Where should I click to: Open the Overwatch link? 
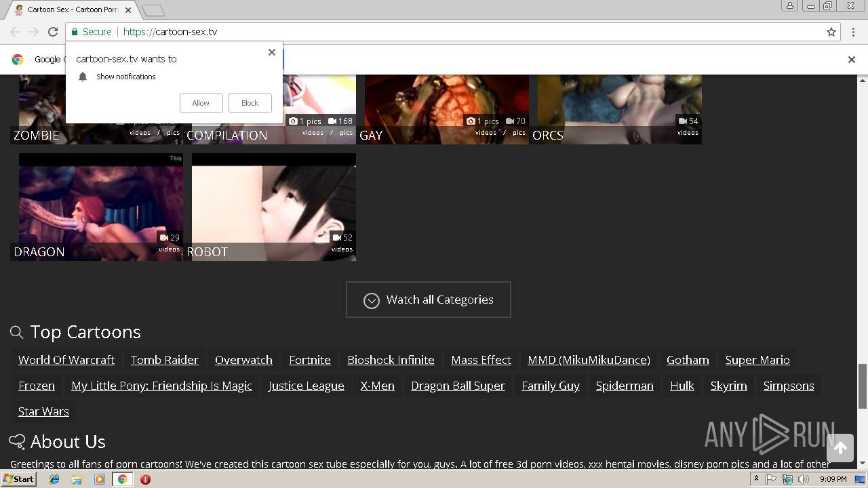[243, 360]
